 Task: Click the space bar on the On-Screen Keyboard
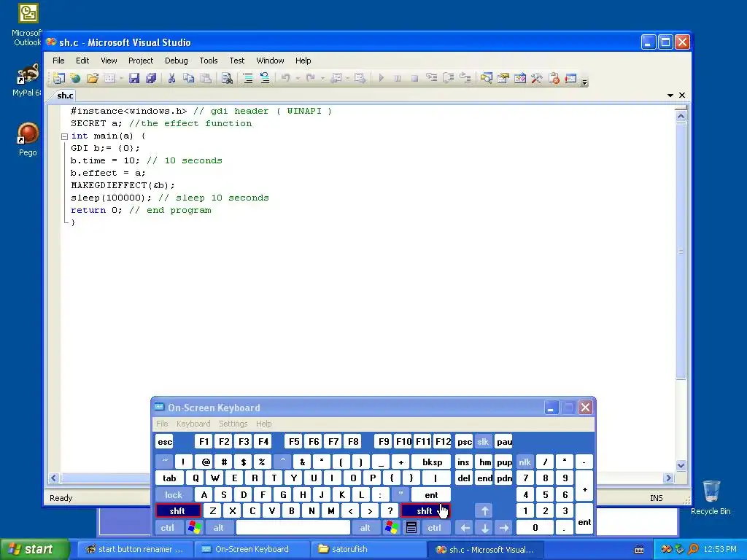click(x=293, y=528)
